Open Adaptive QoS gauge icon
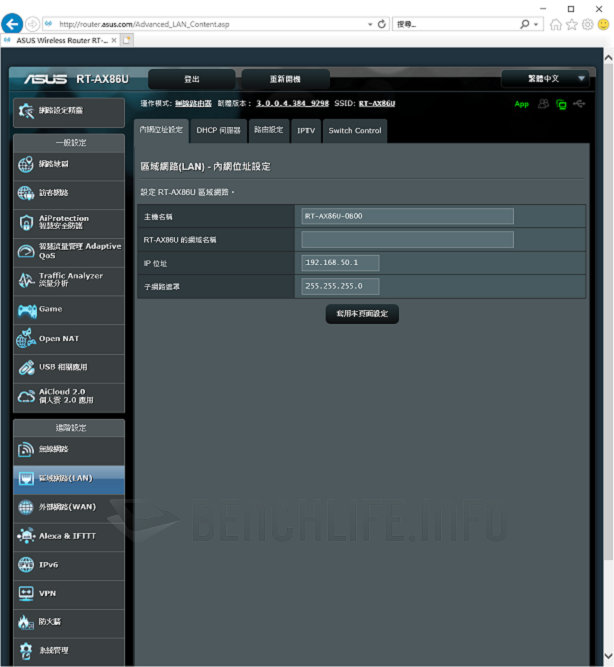The image size is (614, 667). click(26, 251)
